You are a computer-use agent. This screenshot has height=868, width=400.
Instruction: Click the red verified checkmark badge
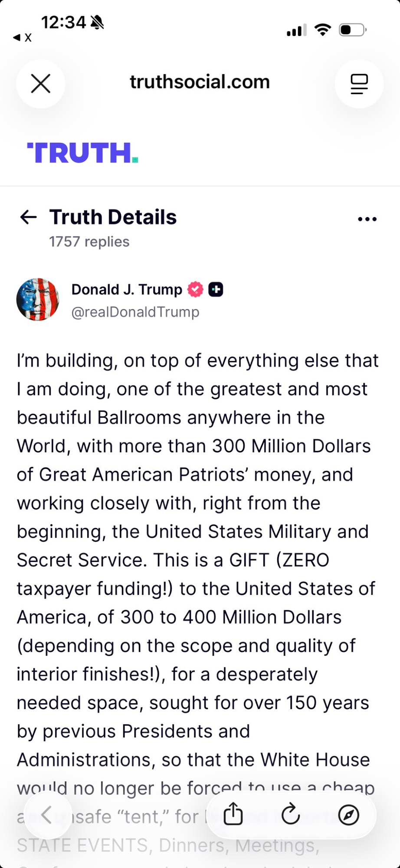pos(195,289)
